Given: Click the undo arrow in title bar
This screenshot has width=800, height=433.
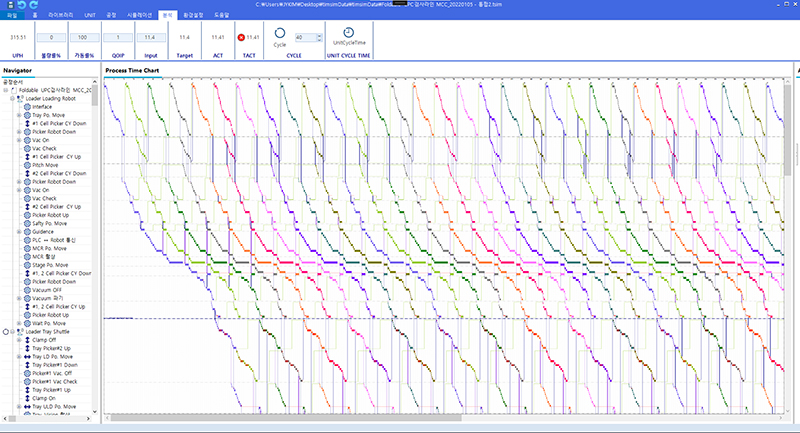Looking at the screenshot, I should [x=22, y=4].
